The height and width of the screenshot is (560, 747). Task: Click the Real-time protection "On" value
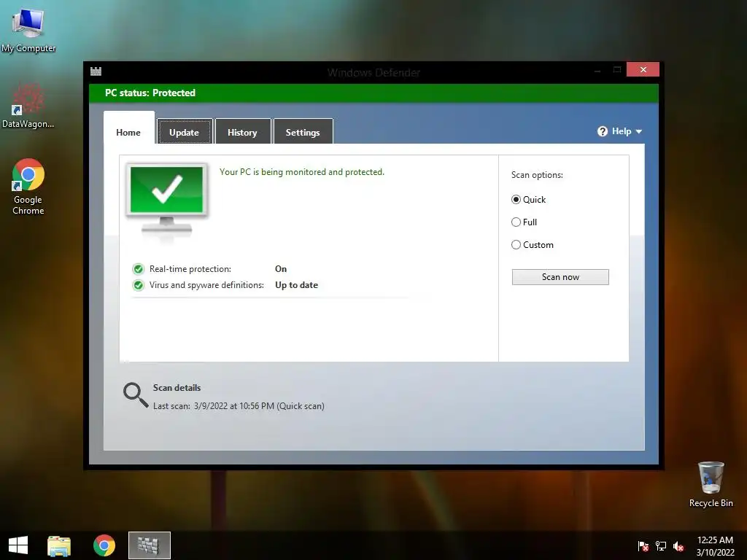(281, 269)
